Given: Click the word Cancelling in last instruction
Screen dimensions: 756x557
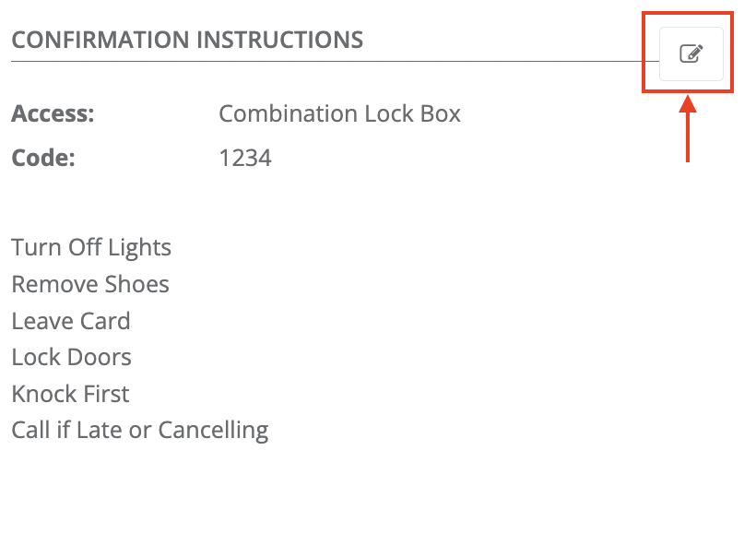Looking at the screenshot, I should click(x=213, y=431).
